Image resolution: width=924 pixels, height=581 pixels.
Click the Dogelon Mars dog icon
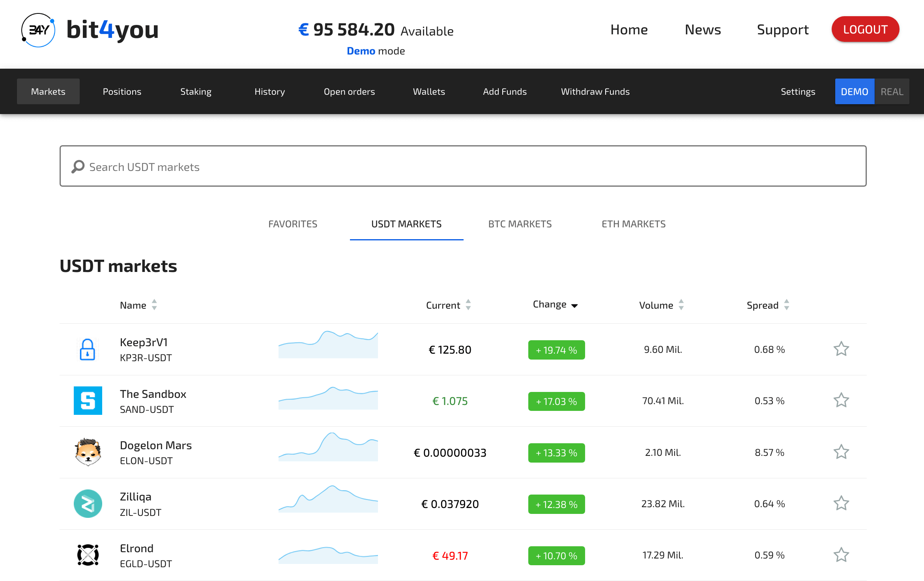pyautogui.click(x=88, y=452)
